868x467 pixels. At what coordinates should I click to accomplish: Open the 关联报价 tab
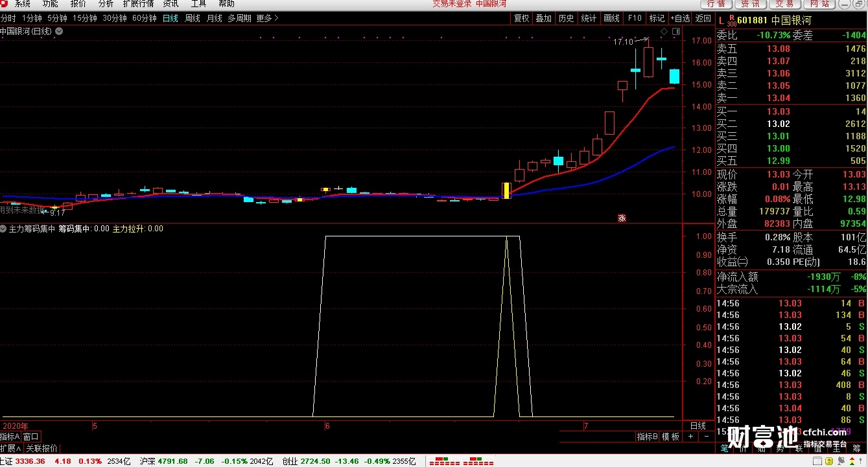coord(41,448)
